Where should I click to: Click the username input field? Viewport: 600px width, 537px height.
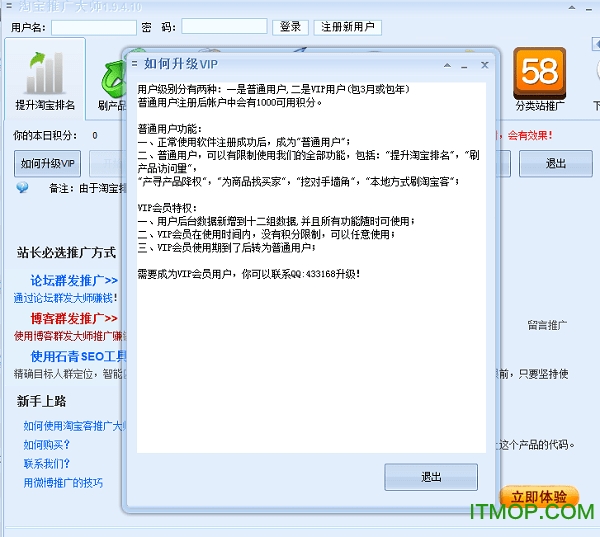(94, 27)
